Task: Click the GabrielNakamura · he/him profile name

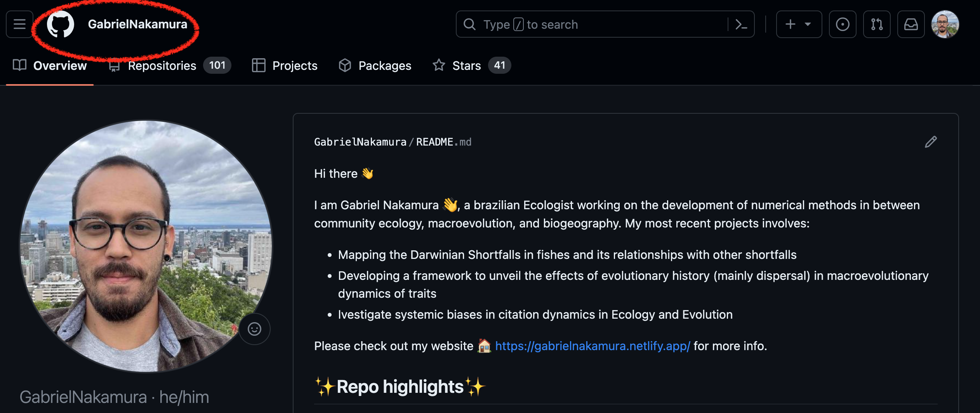Action: (114, 397)
